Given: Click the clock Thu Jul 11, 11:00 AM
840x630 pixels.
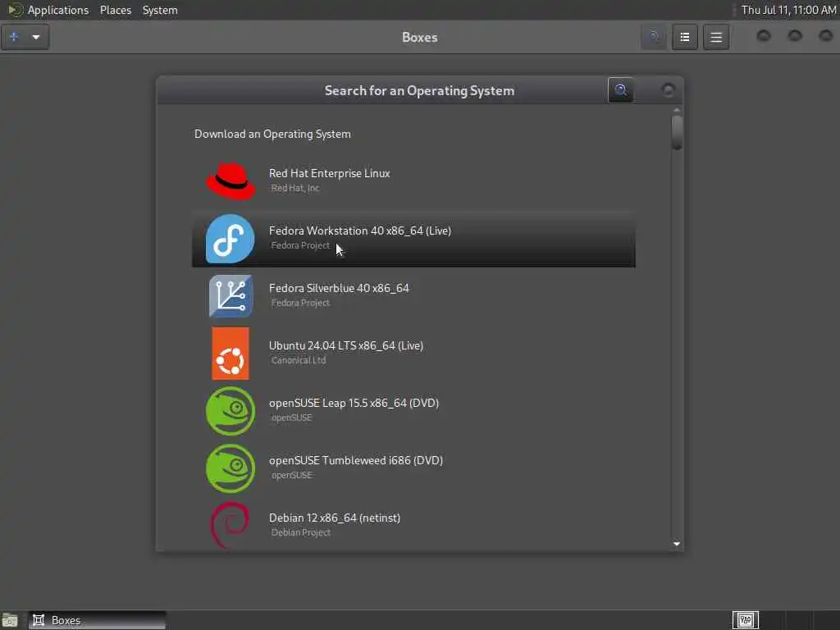Looking at the screenshot, I should click(788, 10).
